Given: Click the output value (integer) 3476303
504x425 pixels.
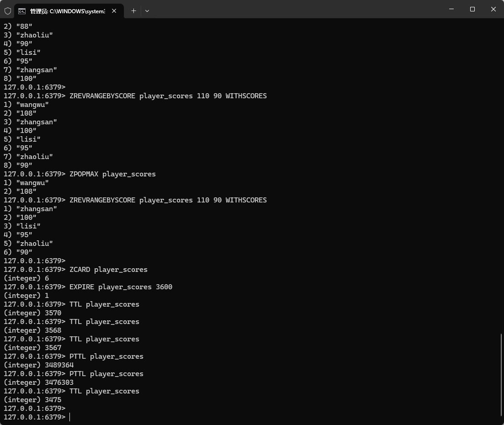Looking at the screenshot, I should point(38,382).
